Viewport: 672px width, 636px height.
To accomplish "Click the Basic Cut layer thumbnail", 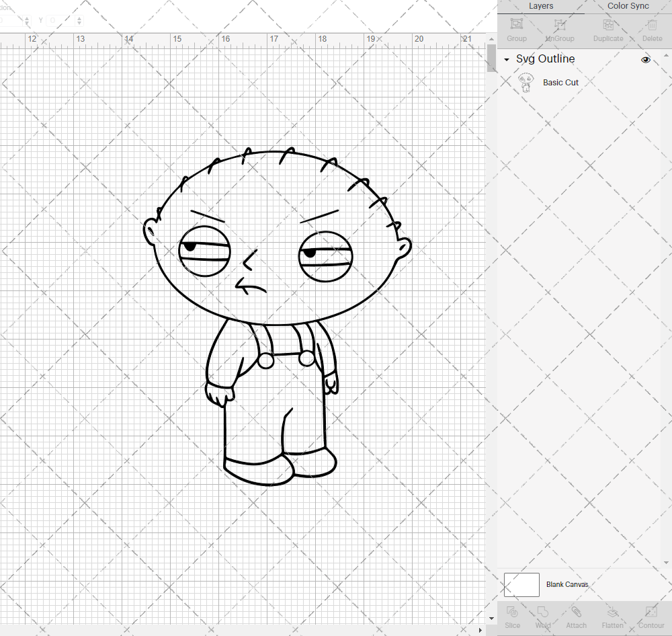I will (527, 82).
